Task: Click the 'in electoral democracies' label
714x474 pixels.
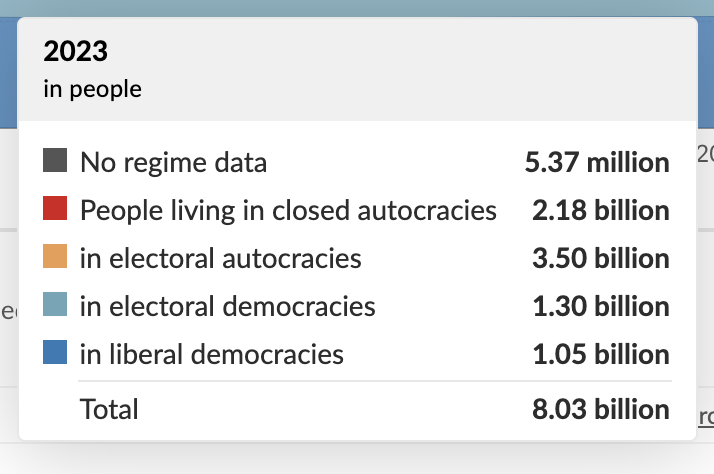Action: pyautogui.click(x=228, y=306)
